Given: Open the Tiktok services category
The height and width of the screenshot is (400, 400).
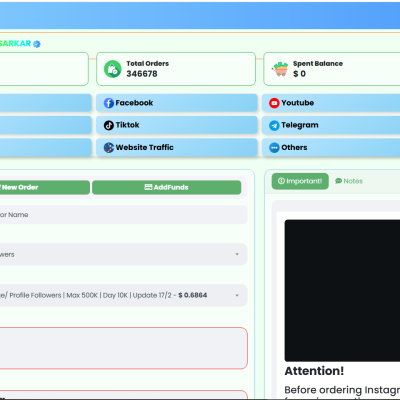Looking at the screenshot, I should coord(177,125).
